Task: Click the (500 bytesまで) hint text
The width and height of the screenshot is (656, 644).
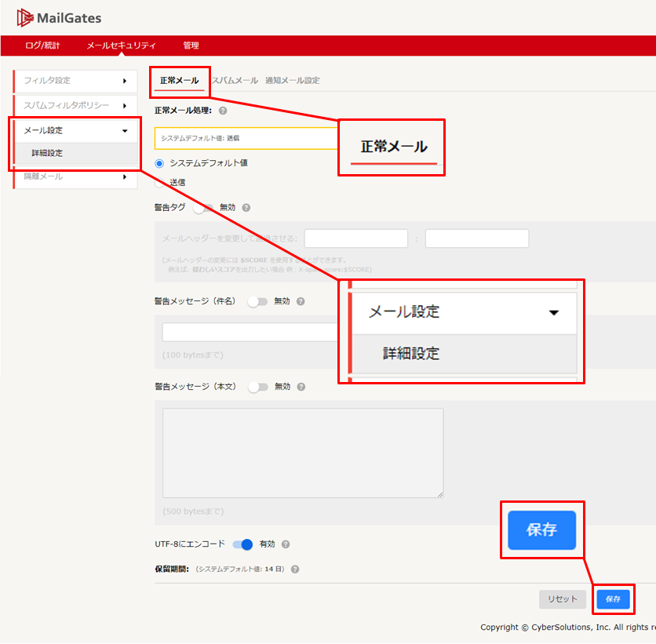Action: 193,511
